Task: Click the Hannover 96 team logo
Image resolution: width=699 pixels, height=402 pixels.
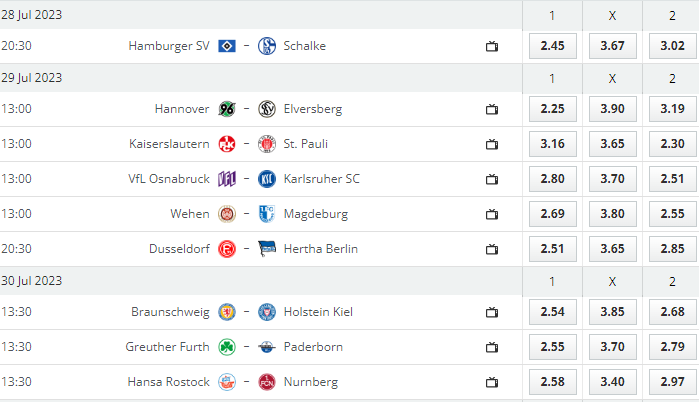Action: [227, 109]
